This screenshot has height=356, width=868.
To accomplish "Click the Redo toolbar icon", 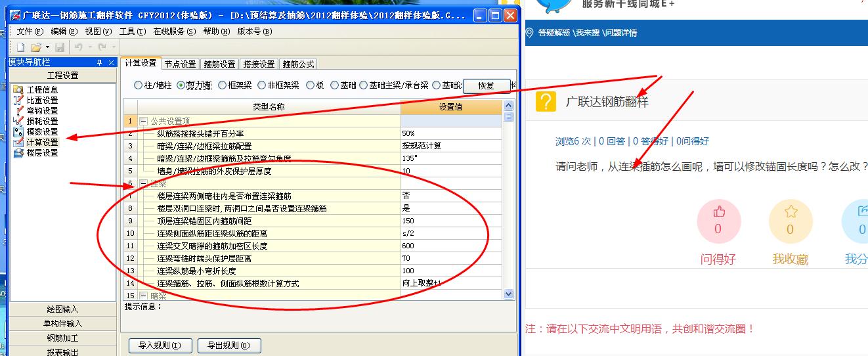I will (102, 47).
